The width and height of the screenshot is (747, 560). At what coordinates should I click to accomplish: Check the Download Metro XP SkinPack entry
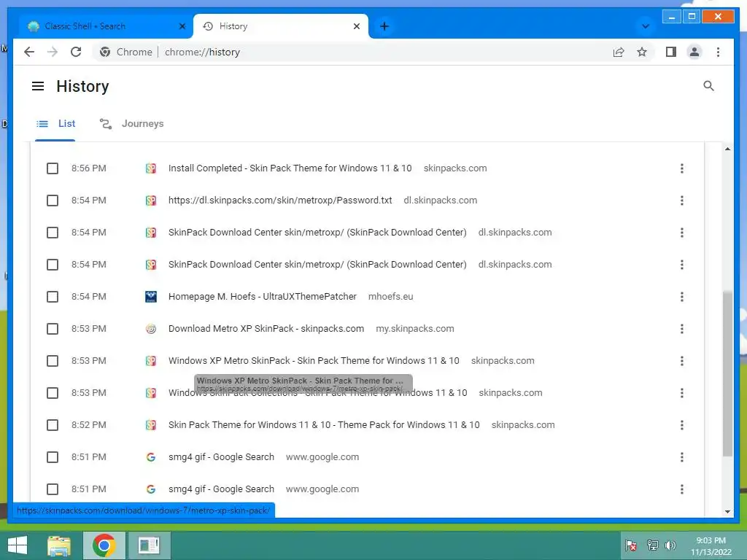click(53, 329)
